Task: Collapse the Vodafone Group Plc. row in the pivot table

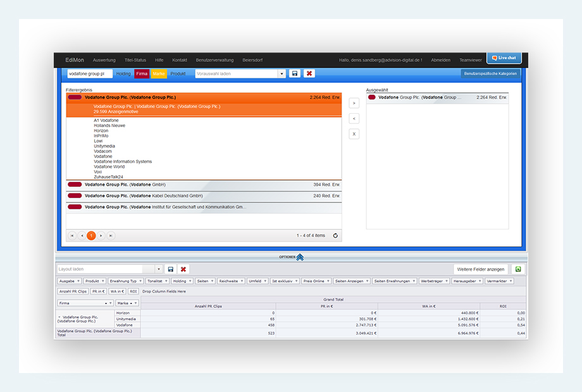Action: click(59, 317)
